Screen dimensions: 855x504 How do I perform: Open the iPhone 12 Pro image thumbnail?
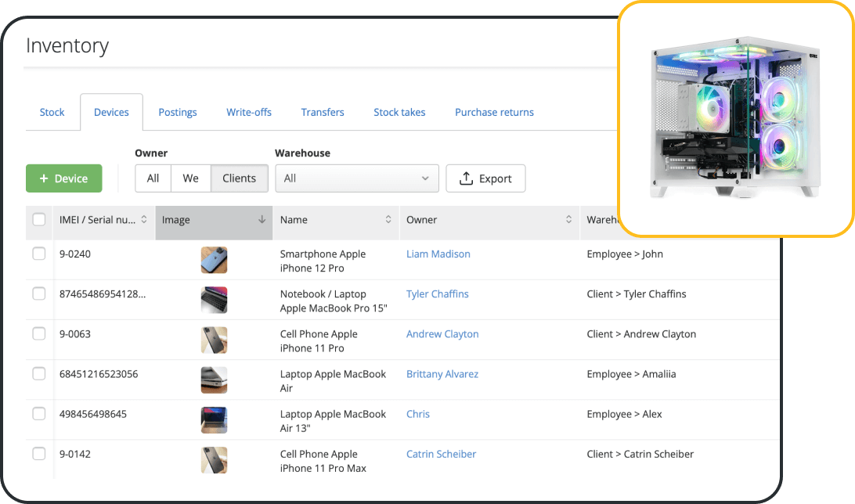click(x=214, y=260)
